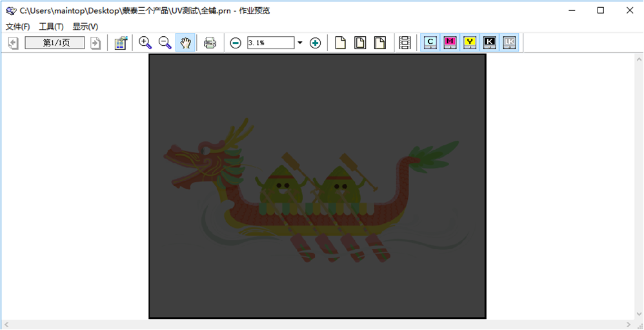
Task: Open the 文件(F) menu
Action: pos(17,26)
